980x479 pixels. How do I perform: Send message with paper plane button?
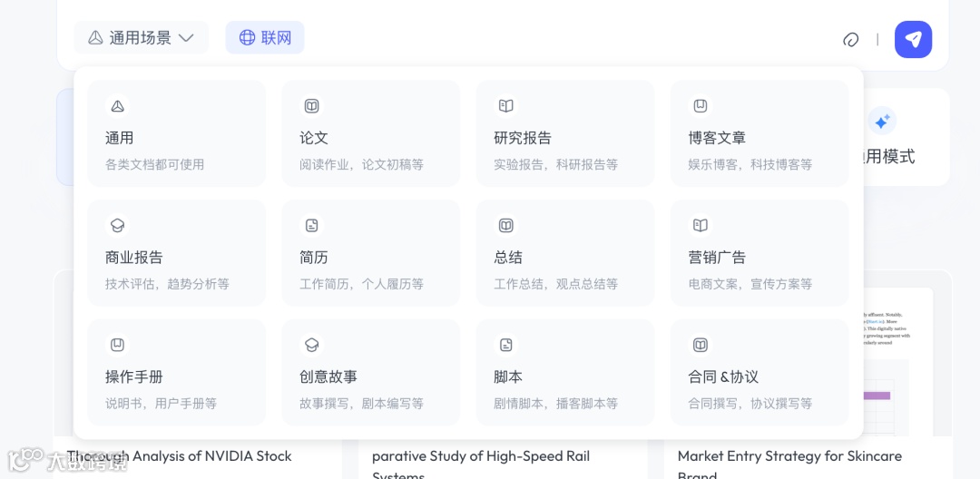tap(913, 39)
